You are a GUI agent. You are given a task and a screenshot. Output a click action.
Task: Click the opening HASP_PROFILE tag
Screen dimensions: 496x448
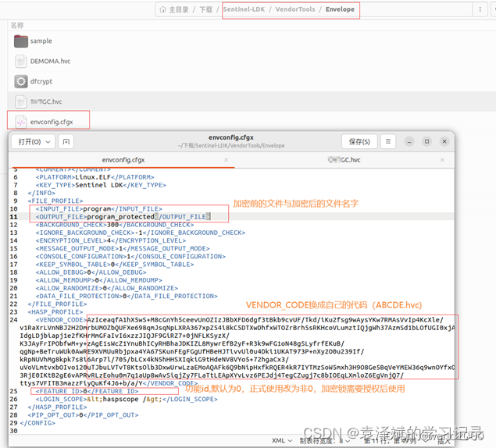click(55, 311)
